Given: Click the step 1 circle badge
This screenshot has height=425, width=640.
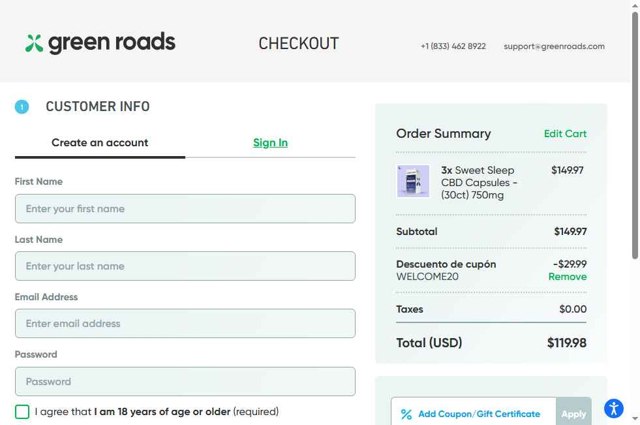Looking at the screenshot, I should [x=22, y=107].
